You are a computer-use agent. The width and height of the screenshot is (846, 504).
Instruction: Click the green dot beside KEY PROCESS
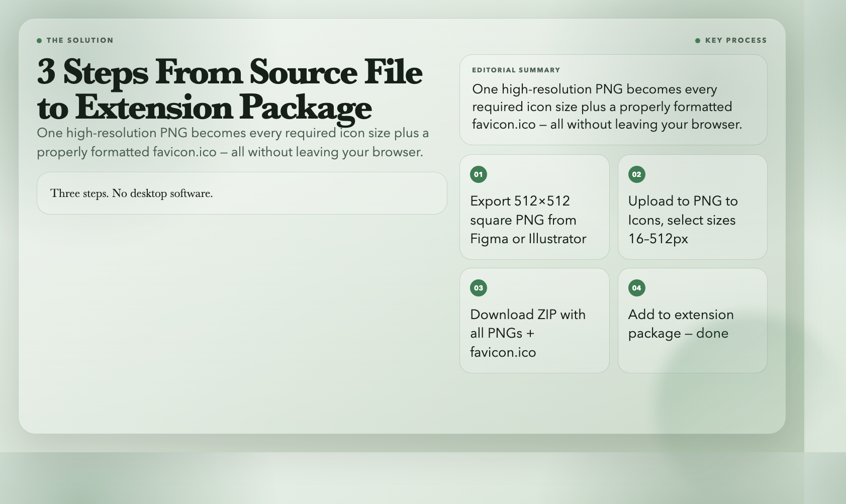[x=698, y=41]
